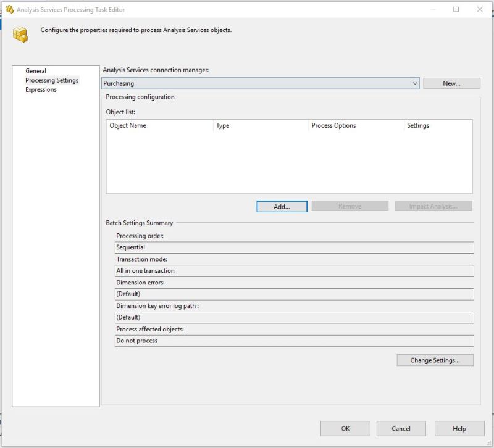Image resolution: width=494 pixels, height=448 pixels.
Task: Click the task editor icon in title bar
Action: 10,10
